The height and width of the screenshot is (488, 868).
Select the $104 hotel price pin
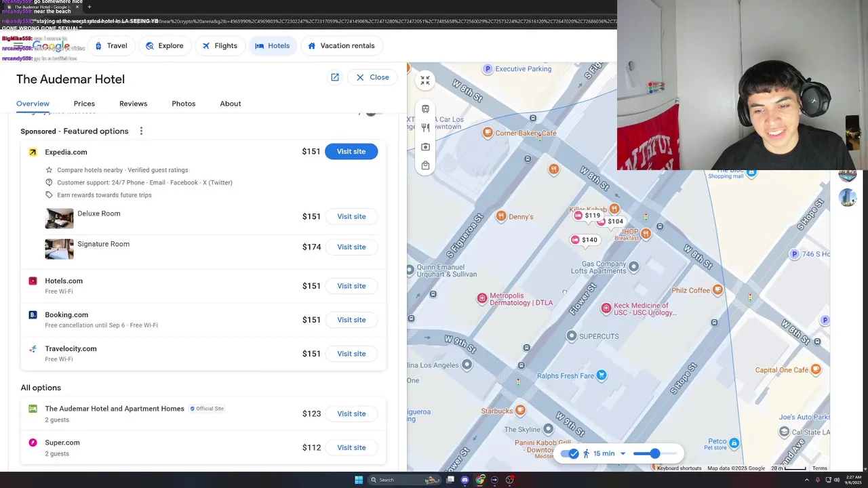611,222
